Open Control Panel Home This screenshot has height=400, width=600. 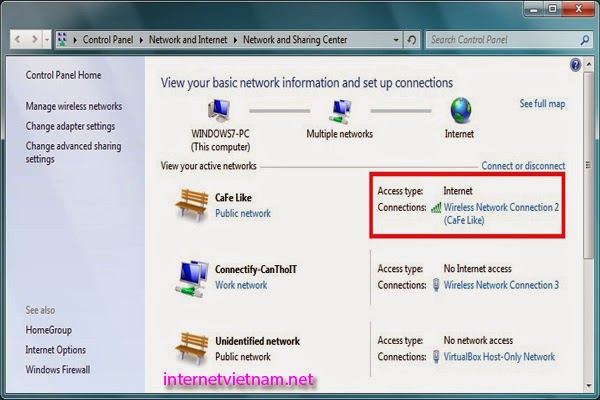64,75
